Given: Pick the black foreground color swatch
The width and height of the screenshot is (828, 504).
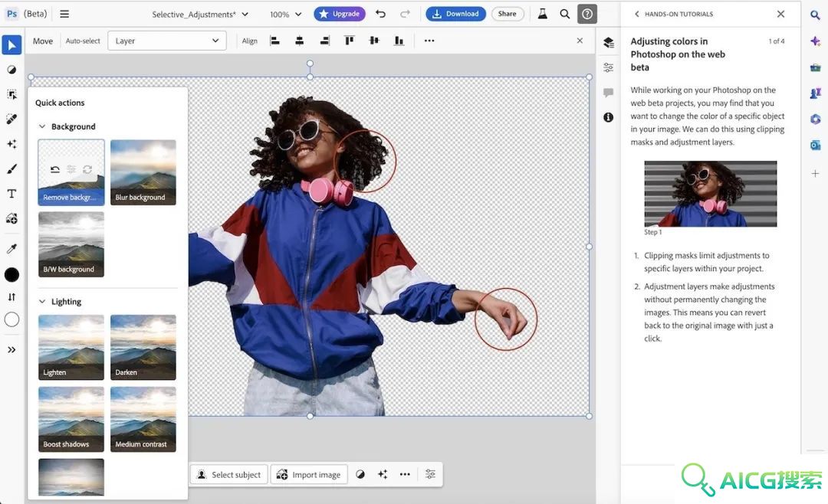Looking at the screenshot, I should coord(11,274).
